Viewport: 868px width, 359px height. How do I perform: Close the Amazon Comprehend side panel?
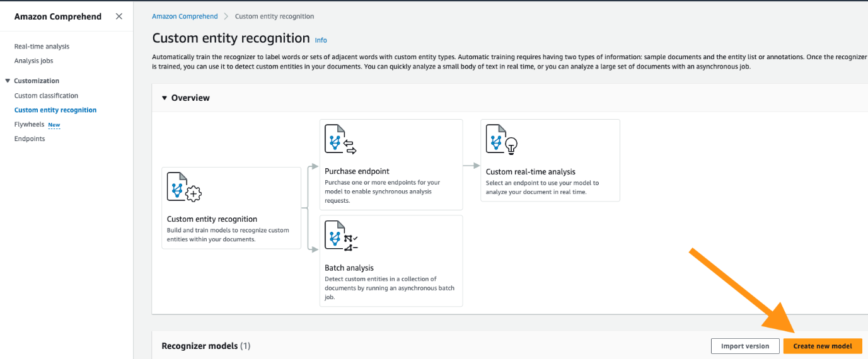[x=119, y=16]
